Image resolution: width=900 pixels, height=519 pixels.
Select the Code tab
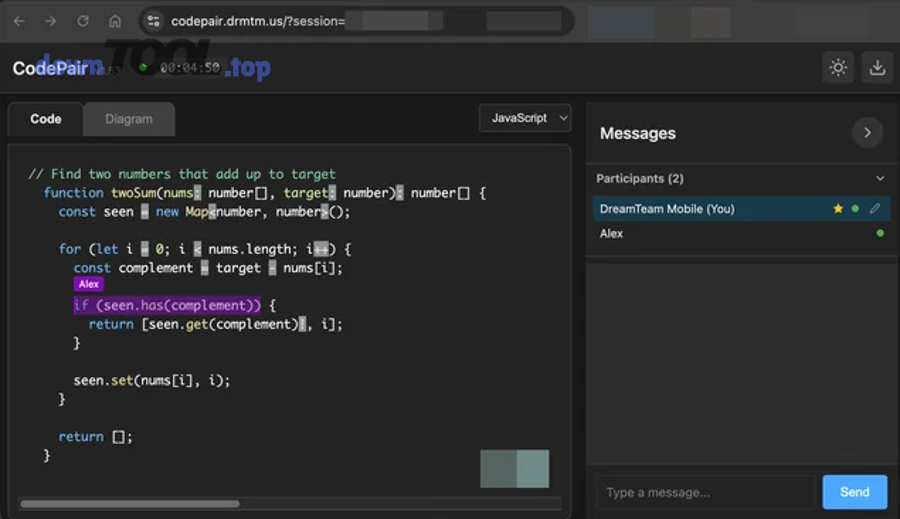(46, 119)
